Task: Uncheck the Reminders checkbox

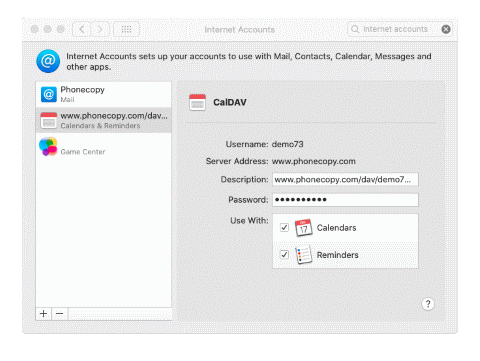Action: [x=284, y=255]
